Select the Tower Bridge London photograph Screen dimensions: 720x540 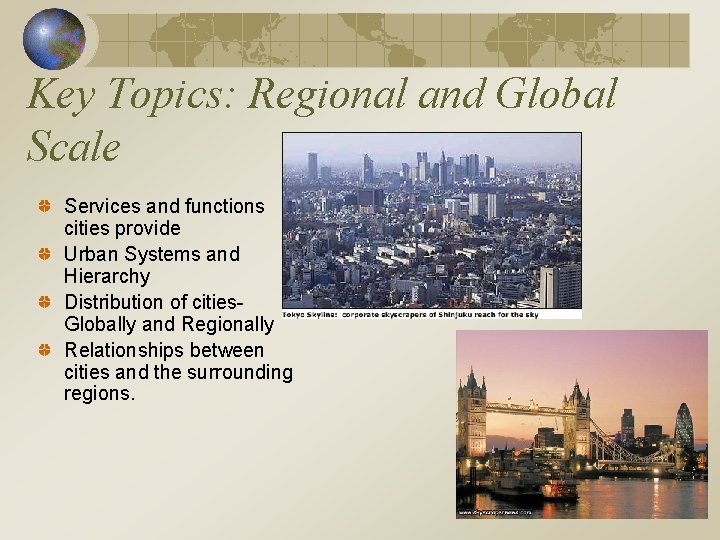[582, 424]
